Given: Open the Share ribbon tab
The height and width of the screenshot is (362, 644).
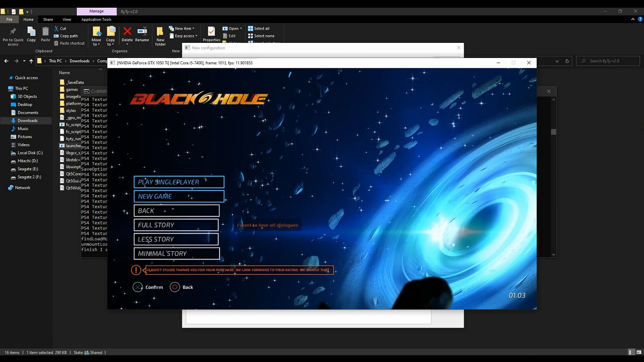Looking at the screenshot, I should [x=48, y=19].
